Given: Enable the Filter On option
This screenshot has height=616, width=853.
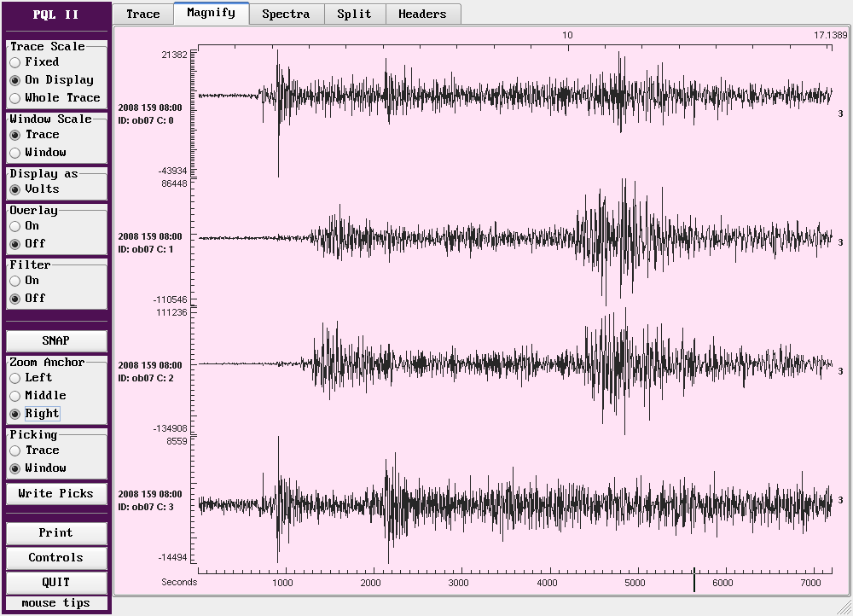Looking at the screenshot, I should pyautogui.click(x=15, y=281).
